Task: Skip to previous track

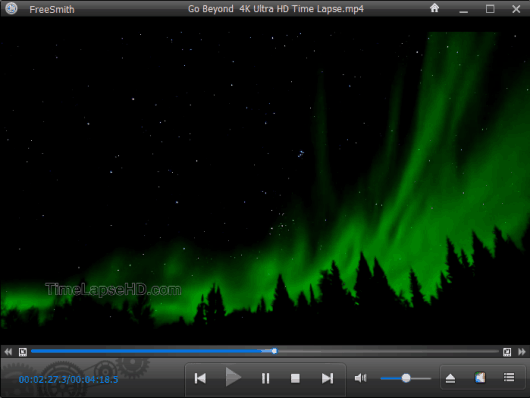Action: (200, 378)
